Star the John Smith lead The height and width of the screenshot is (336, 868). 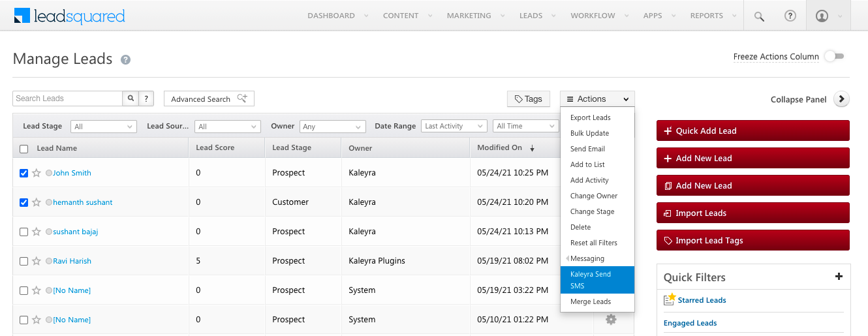click(x=37, y=173)
